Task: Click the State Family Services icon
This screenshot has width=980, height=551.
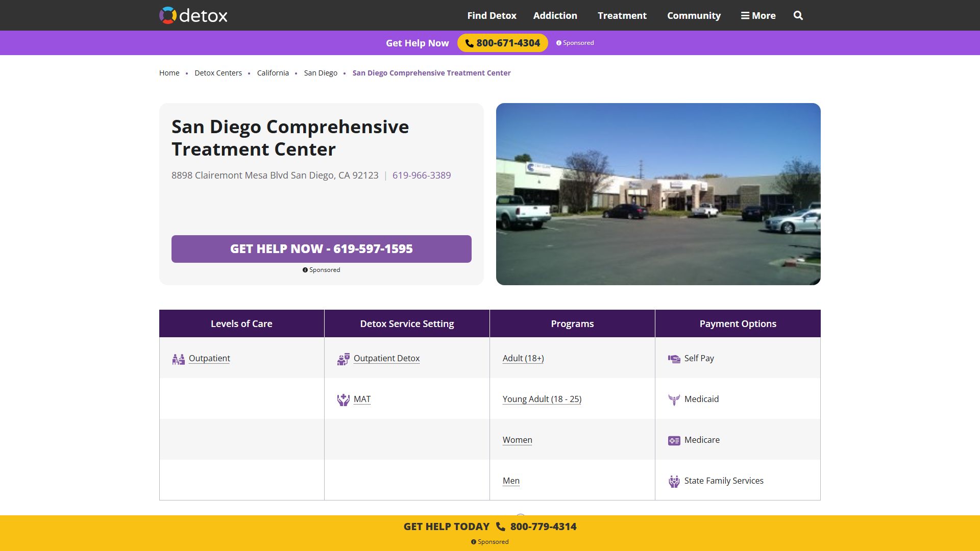Action: point(674,481)
